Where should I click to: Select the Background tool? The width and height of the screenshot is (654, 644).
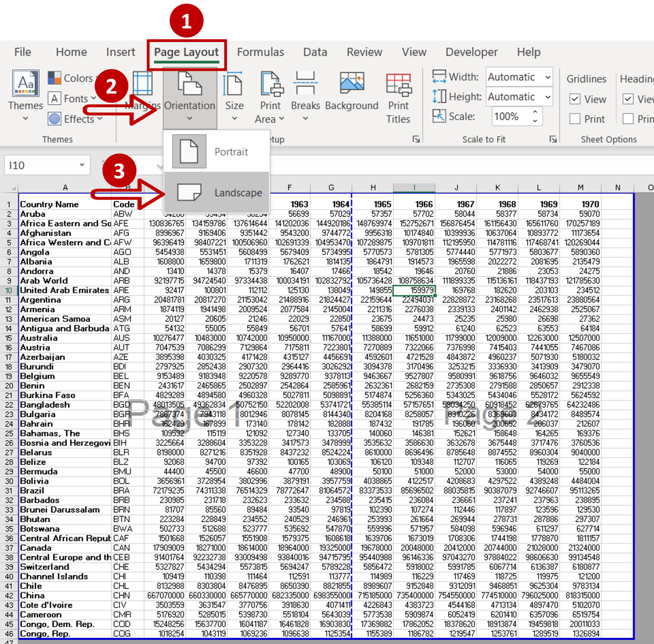click(x=351, y=95)
